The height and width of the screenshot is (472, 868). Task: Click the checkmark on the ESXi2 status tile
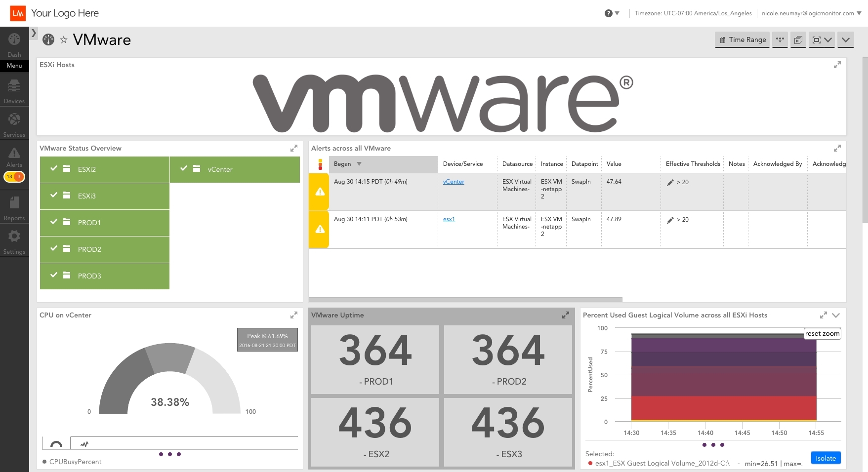[x=54, y=168]
